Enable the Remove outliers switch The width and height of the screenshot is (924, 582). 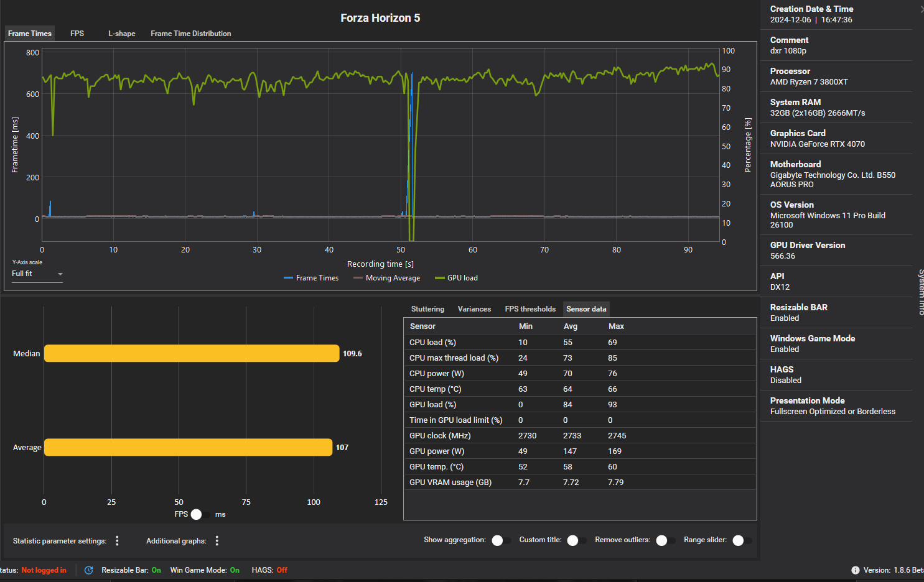[666, 540]
